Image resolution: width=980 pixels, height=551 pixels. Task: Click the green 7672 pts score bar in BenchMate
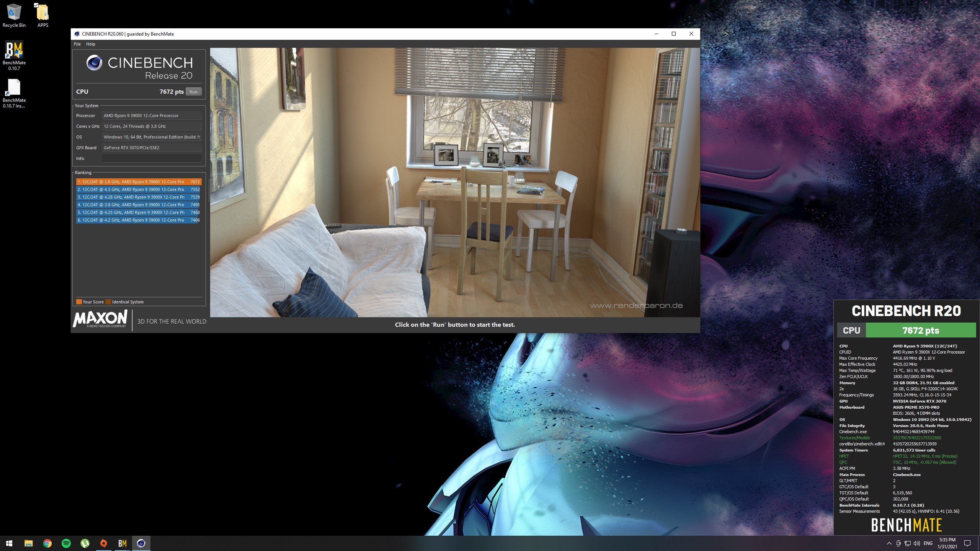point(921,330)
